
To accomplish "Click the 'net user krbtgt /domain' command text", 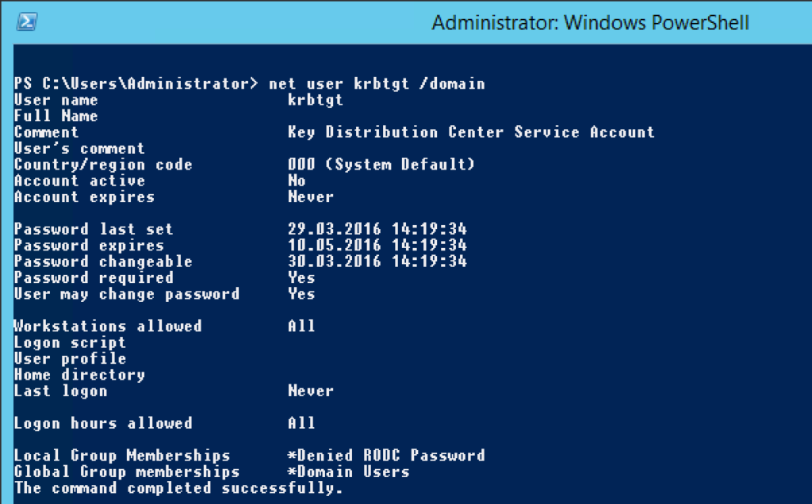I will pos(377,83).
